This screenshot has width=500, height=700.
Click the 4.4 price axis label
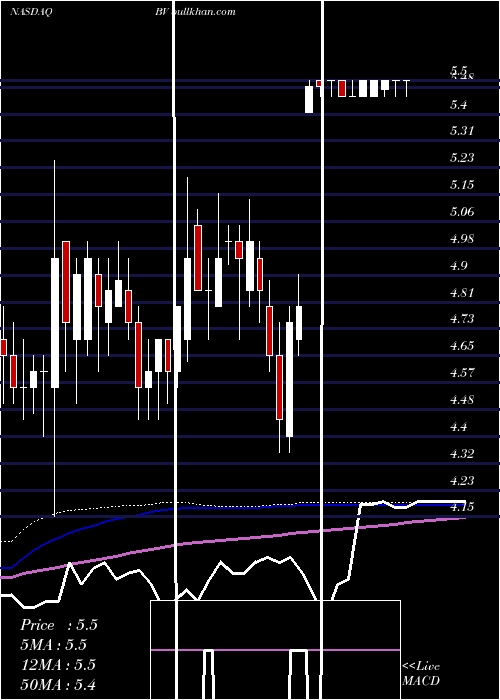coord(458,427)
